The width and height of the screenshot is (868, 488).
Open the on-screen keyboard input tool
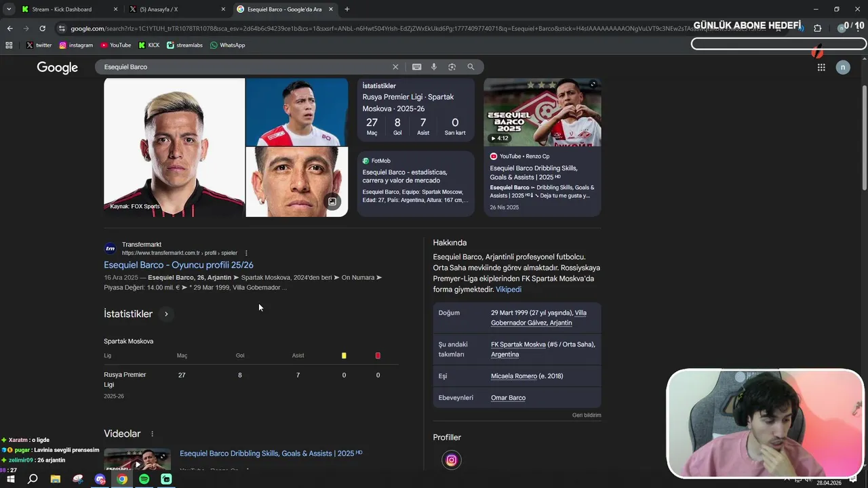tap(416, 67)
